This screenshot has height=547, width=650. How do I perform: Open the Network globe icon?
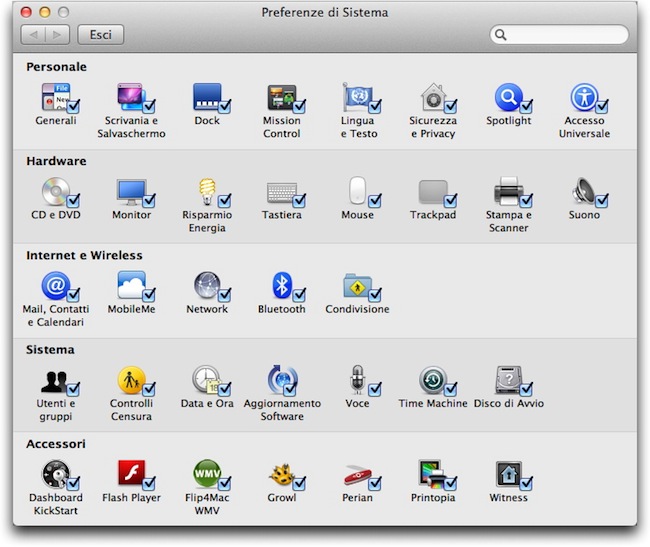click(x=207, y=286)
